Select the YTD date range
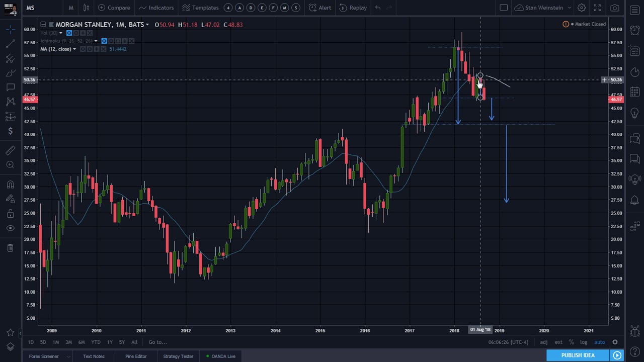 tap(96, 342)
